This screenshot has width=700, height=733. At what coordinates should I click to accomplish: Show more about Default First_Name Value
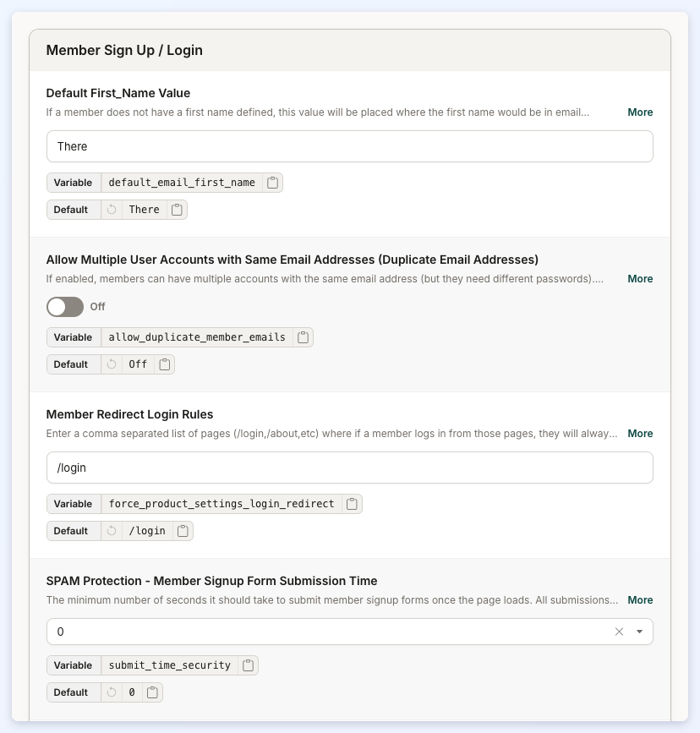640,112
